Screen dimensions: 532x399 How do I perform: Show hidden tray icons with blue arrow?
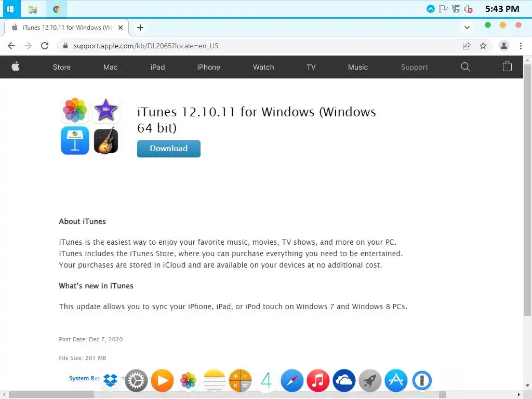click(430, 9)
